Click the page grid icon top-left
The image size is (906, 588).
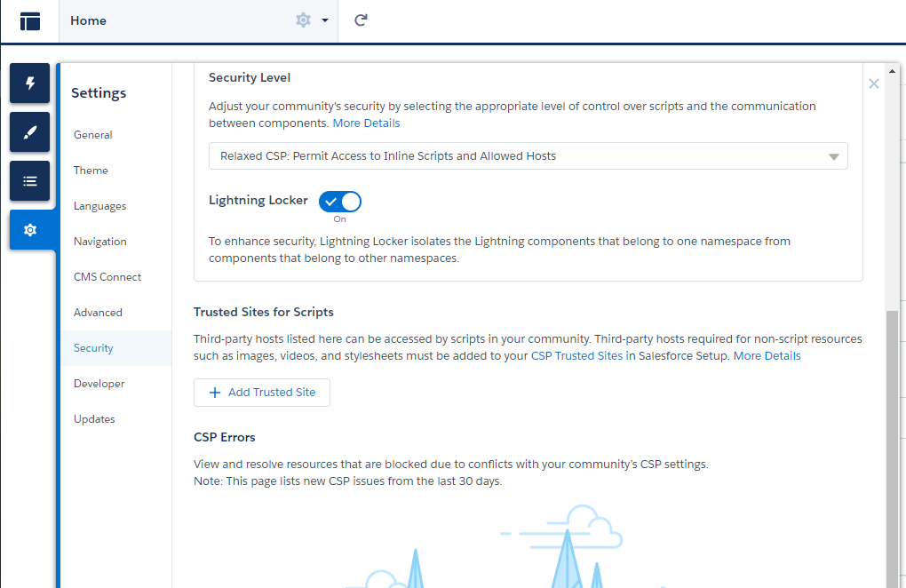(30, 21)
